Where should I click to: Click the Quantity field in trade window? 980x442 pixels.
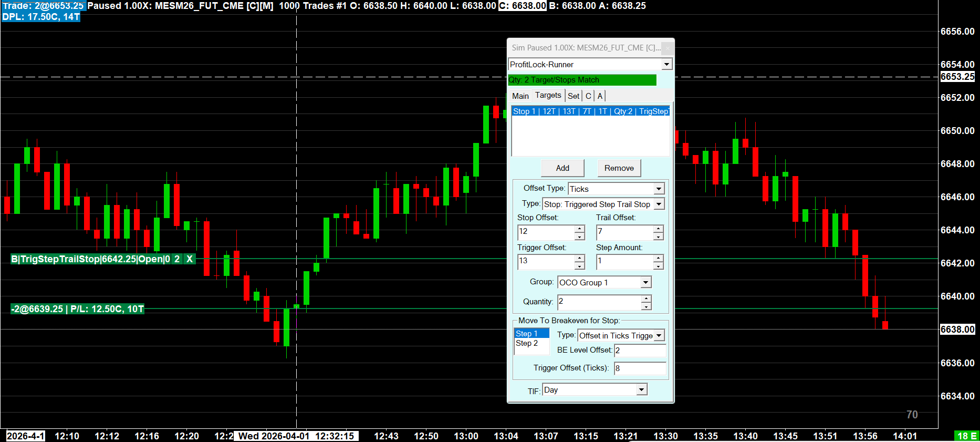[x=600, y=302]
